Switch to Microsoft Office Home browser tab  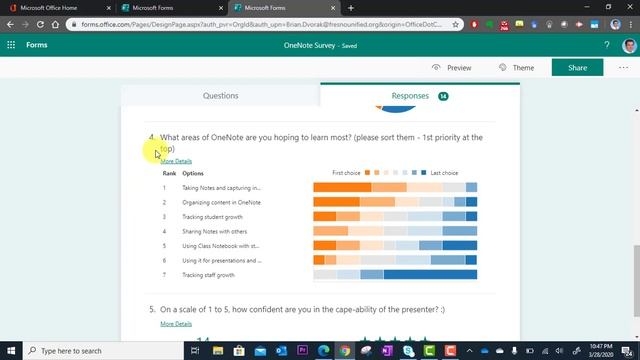click(60, 8)
